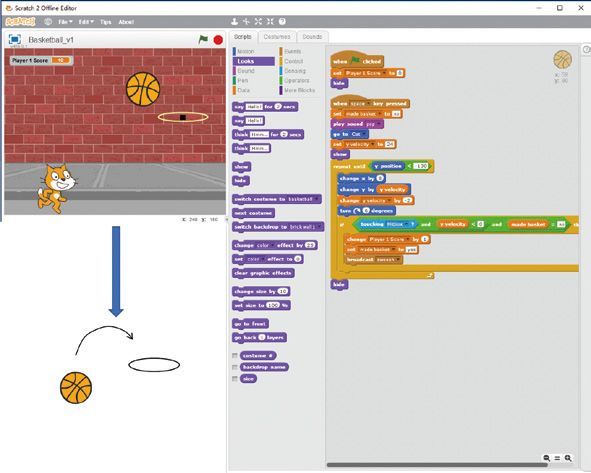
Task: Click the size value in set size block
Action: tap(273, 305)
